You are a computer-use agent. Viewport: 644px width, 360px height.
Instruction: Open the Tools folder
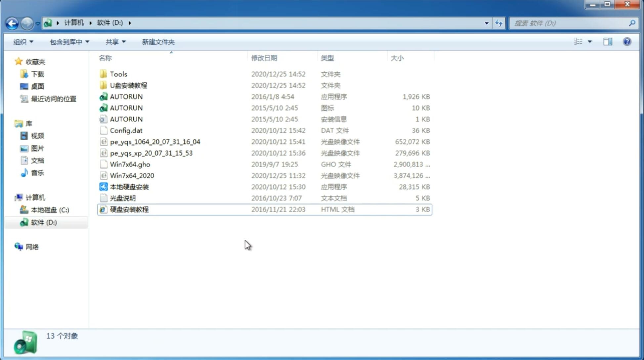click(x=118, y=74)
